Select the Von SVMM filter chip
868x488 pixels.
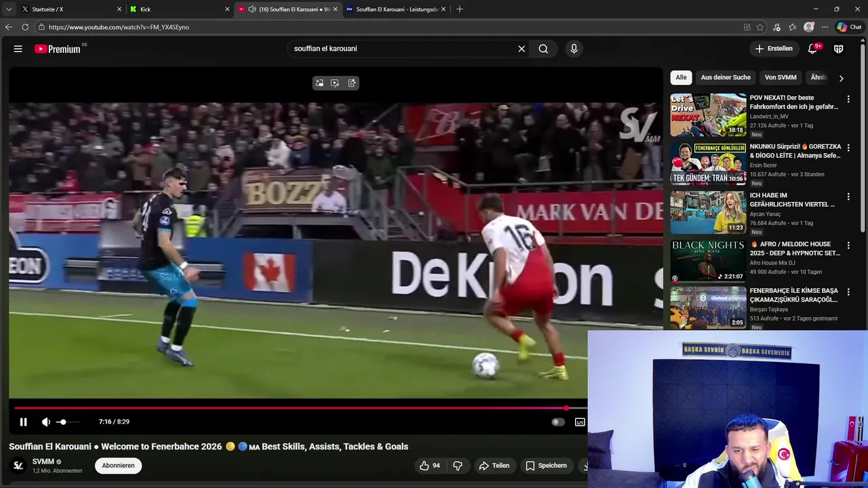[781, 77]
